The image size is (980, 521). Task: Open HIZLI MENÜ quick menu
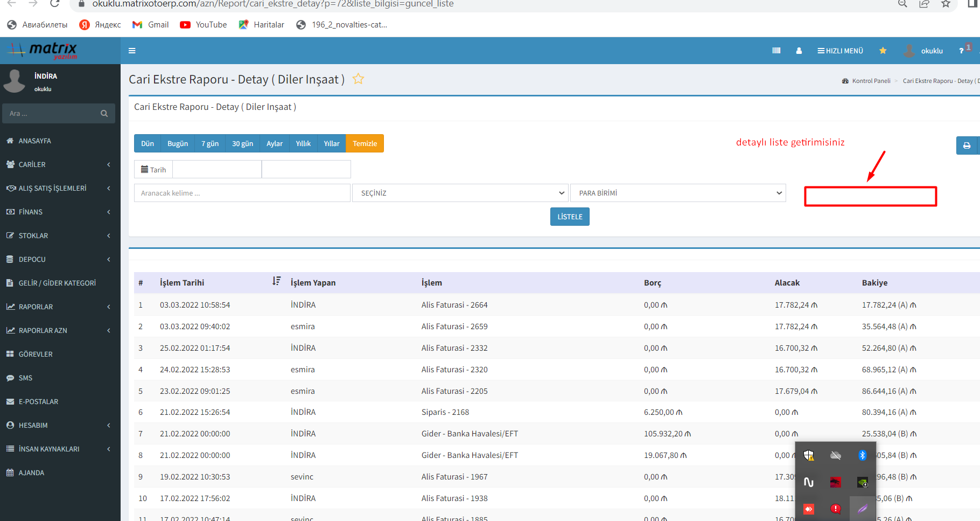[x=840, y=51]
